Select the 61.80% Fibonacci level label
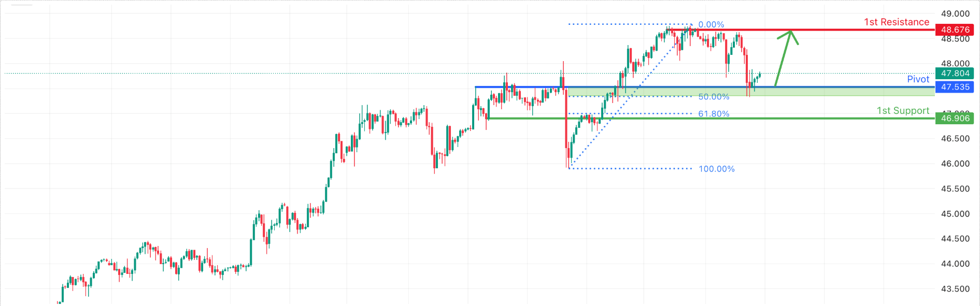This screenshot has width=980, height=306. 714,114
